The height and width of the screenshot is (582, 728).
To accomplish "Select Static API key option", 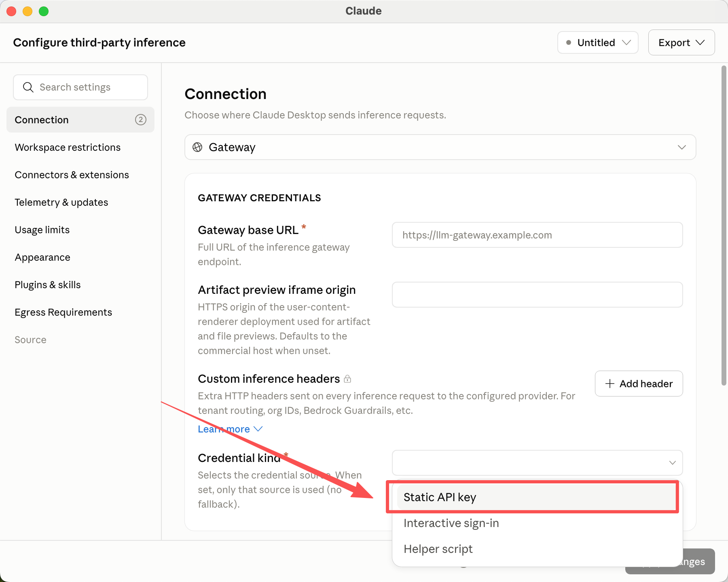I will tap(537, 497).
